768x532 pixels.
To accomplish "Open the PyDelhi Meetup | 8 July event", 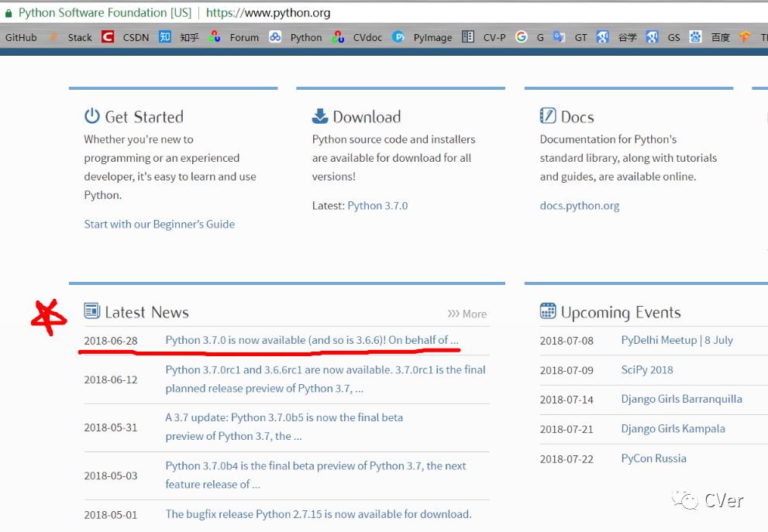I will (x=677, y=340).
